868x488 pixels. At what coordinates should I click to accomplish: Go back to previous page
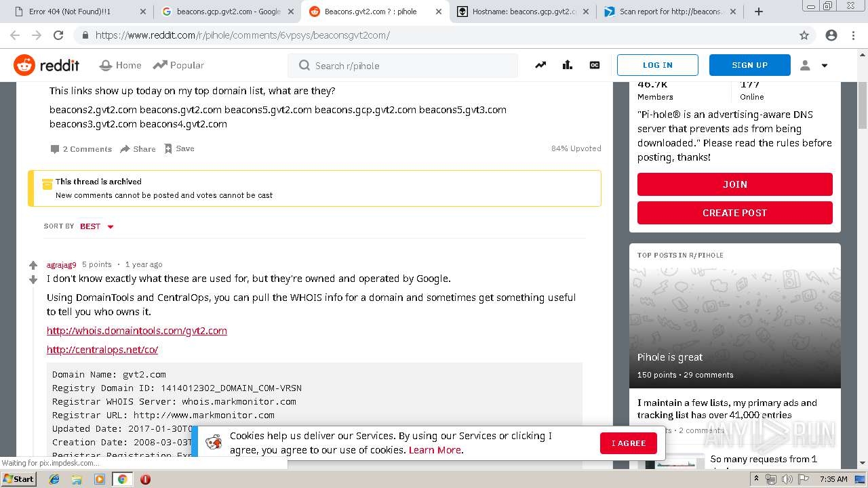point(15,35)
